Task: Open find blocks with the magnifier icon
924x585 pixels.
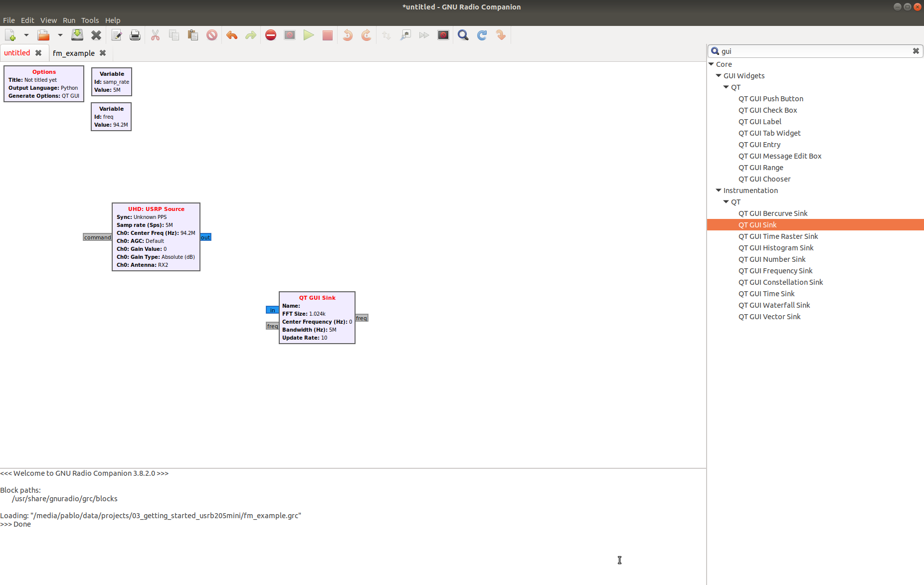Action: point(463,35)
